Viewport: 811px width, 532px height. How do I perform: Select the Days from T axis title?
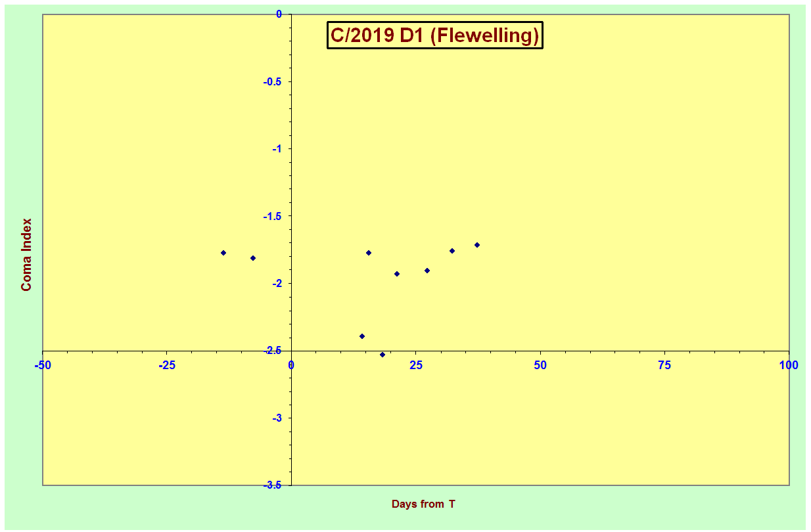click(x=423, y=504)
